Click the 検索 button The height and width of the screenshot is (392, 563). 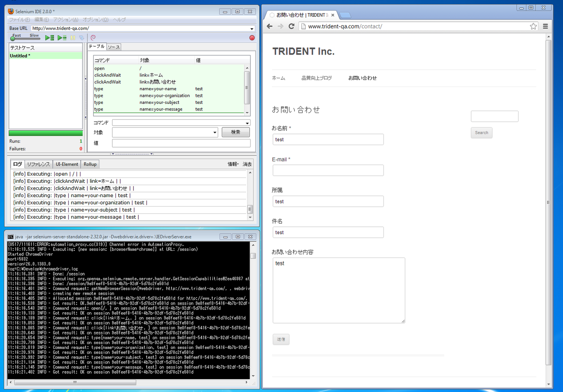click(x=235, y=132)
